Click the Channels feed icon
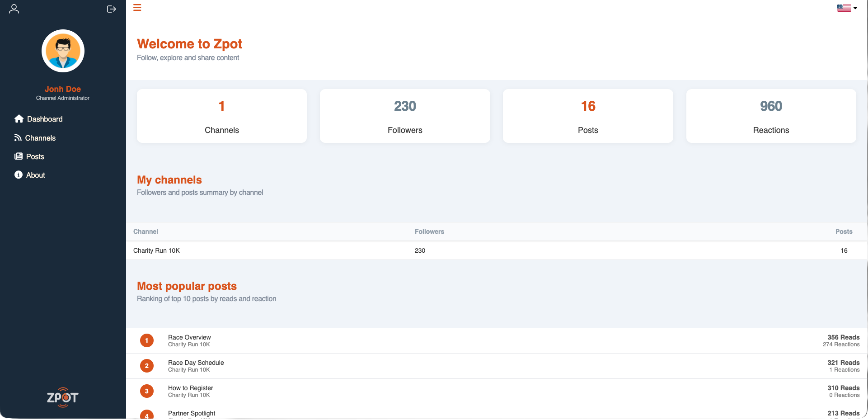 coord(18,138)
